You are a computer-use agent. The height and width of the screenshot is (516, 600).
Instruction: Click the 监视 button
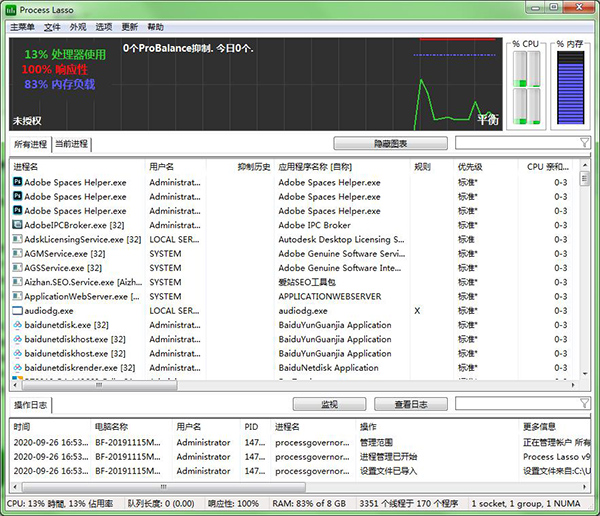tap(329, 404)
